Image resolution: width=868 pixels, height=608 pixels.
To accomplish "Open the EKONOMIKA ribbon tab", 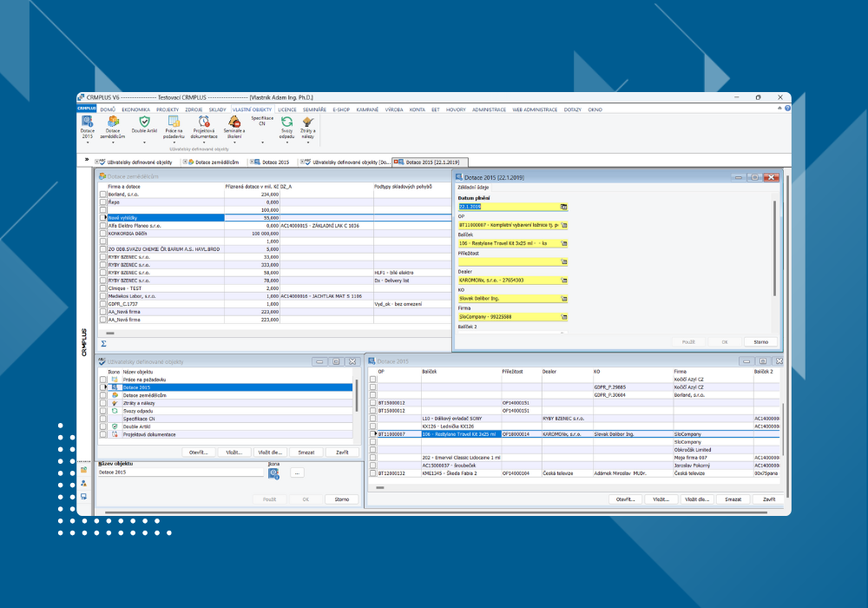I will tap(136, 109).
